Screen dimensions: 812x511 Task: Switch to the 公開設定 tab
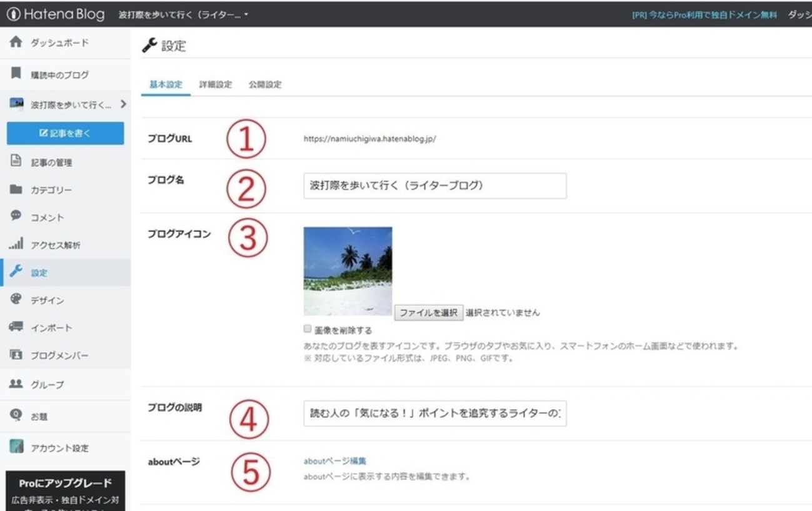265,84
